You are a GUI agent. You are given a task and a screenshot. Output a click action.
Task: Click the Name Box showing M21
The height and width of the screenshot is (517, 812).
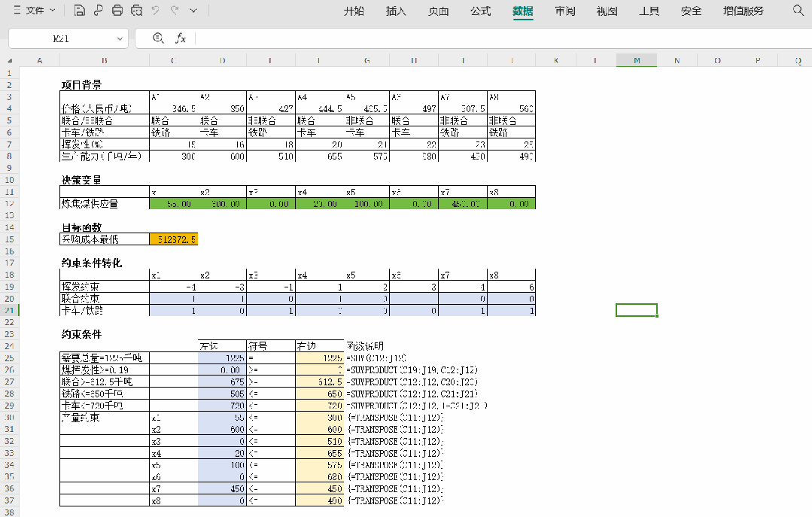pos(61,39)
